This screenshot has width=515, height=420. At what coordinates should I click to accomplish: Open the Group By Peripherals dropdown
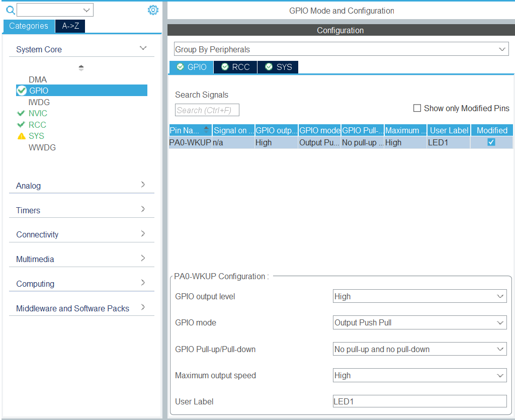point(340,49)
